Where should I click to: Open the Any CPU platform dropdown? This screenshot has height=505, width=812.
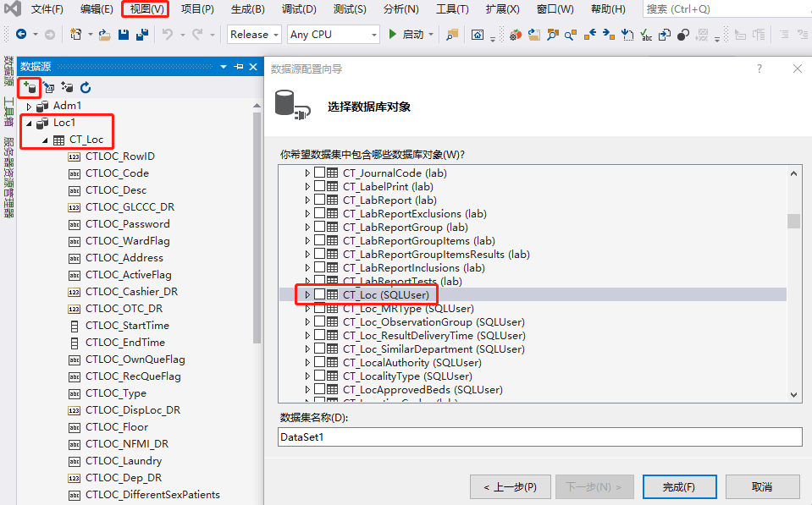click(x=333, y=35)
